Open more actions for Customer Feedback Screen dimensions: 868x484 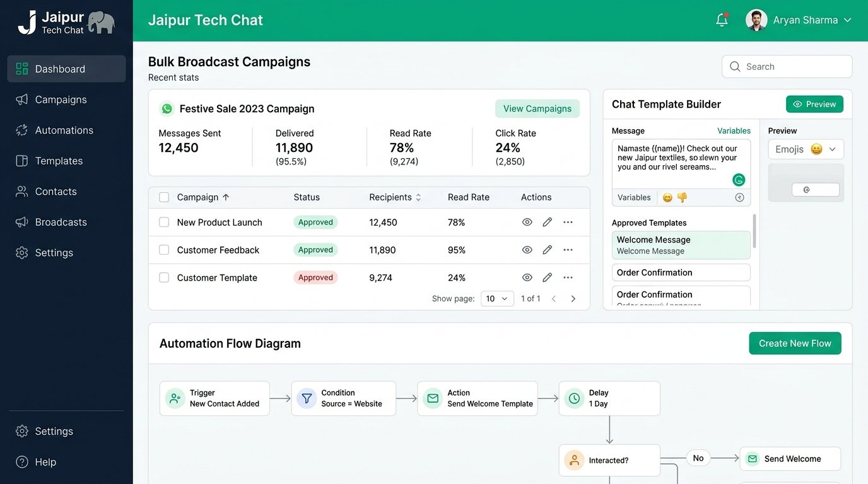568,250
